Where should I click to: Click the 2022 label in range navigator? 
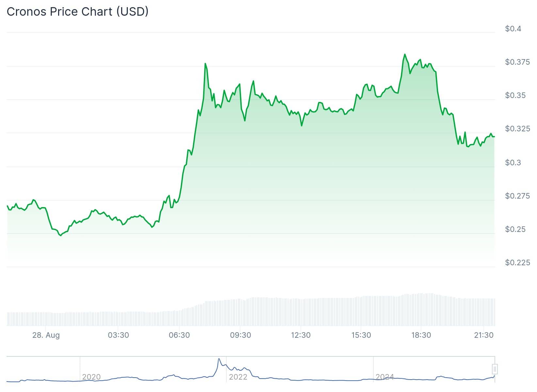pyautogui.click(x=238, y=377)
